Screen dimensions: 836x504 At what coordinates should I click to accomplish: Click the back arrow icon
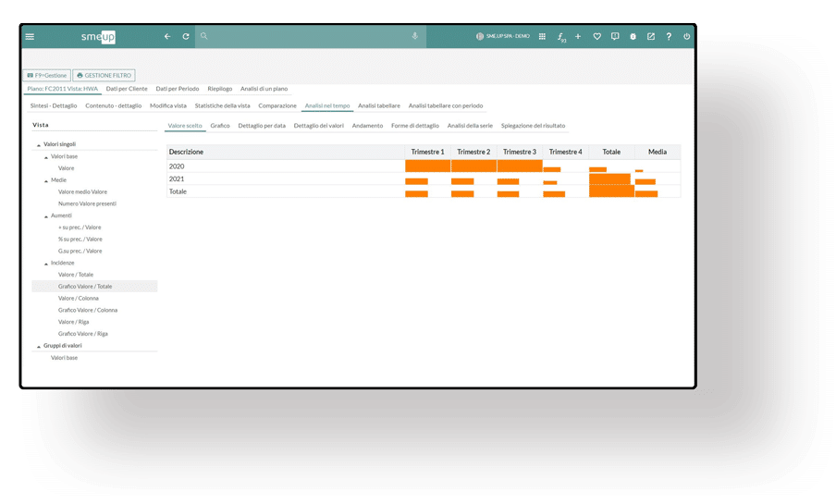pos(167,37)
